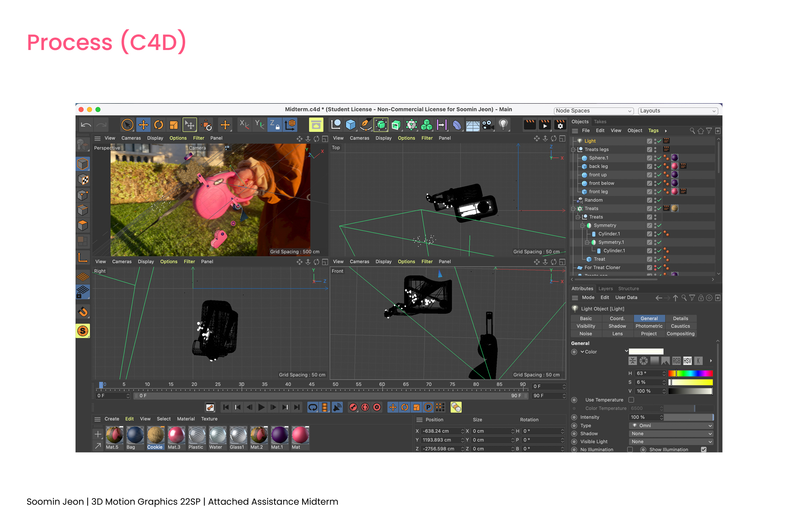Click the Cube primitive icon
The height and width of the screenshot is (532, 798).
[350, 125]
